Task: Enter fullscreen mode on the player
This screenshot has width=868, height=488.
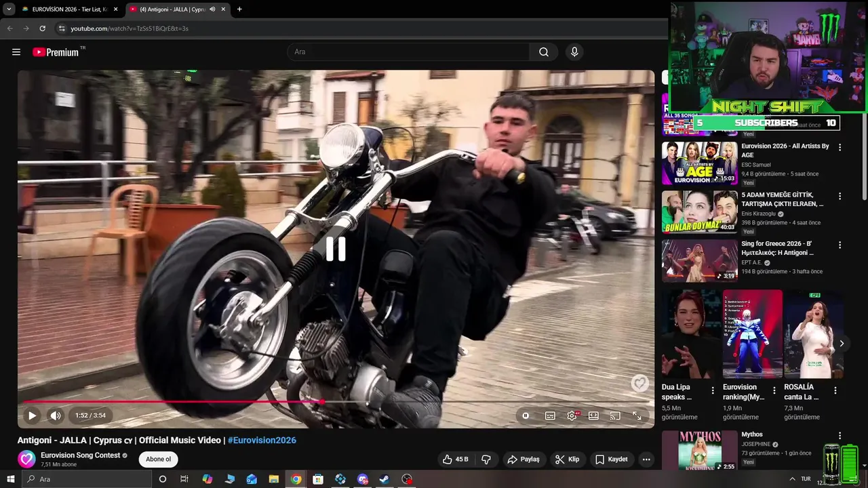Action: 637,415
